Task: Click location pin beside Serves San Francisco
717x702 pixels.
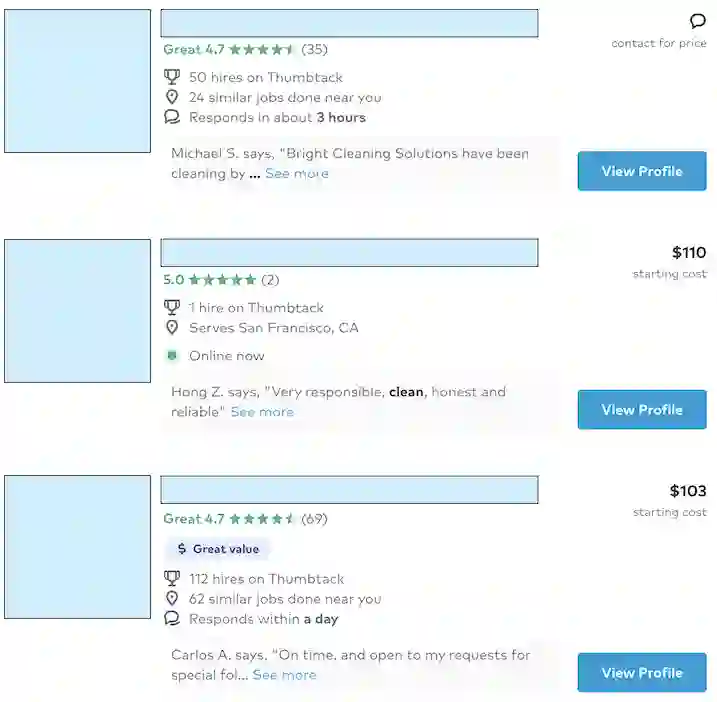Action: point(172,328)
